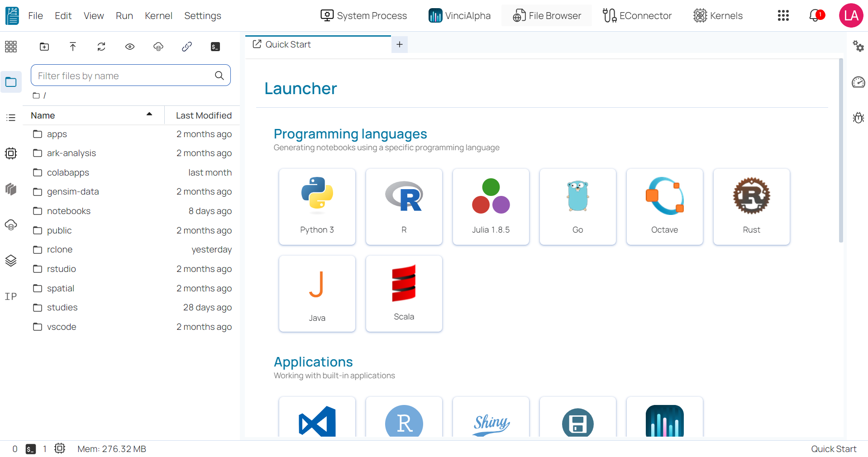Open the cloud database sidebar icon
The height and width of the screenshot is (457, 868).
(11, 225)
